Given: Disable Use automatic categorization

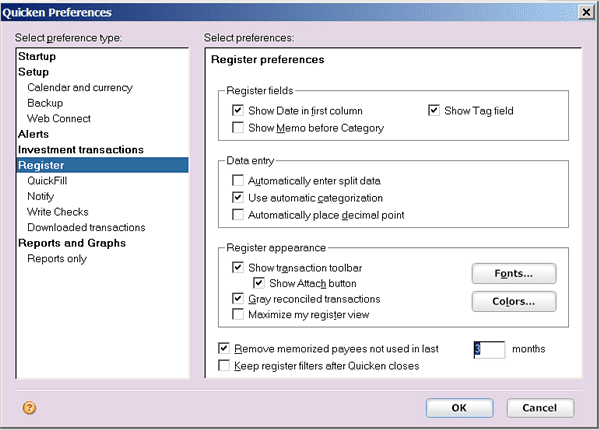Looking at the screenshot, I should click(238, 197).
